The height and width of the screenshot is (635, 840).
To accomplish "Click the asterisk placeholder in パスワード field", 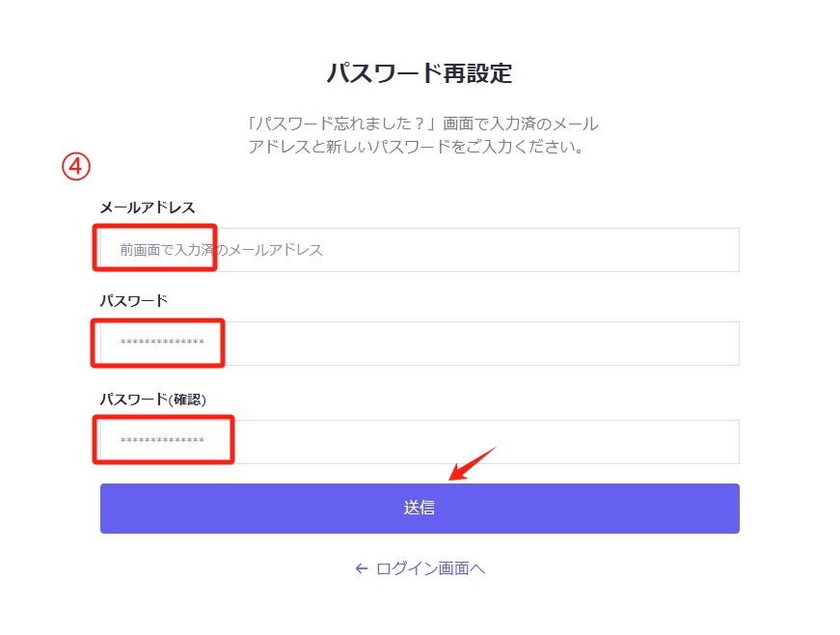I will pos(162,342).
